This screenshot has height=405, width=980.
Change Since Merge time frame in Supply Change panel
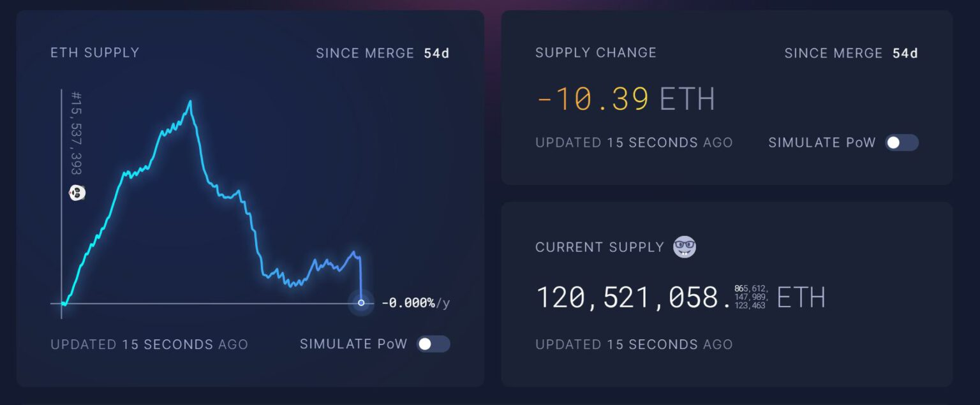(x=851, y=53)
